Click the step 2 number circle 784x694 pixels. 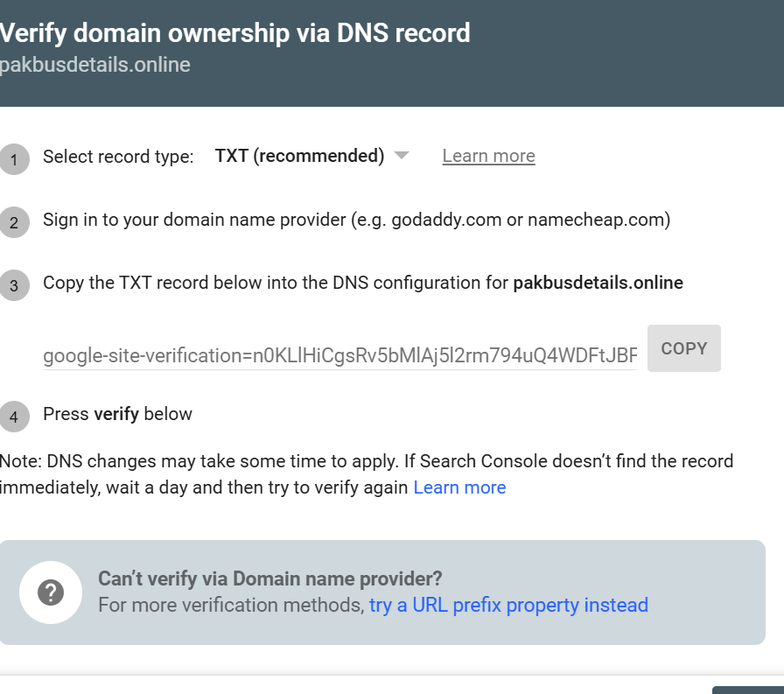14,222
